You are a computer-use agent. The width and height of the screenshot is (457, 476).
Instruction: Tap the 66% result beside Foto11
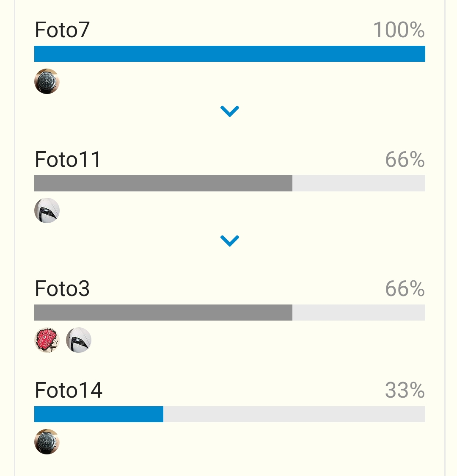[405, 159]
